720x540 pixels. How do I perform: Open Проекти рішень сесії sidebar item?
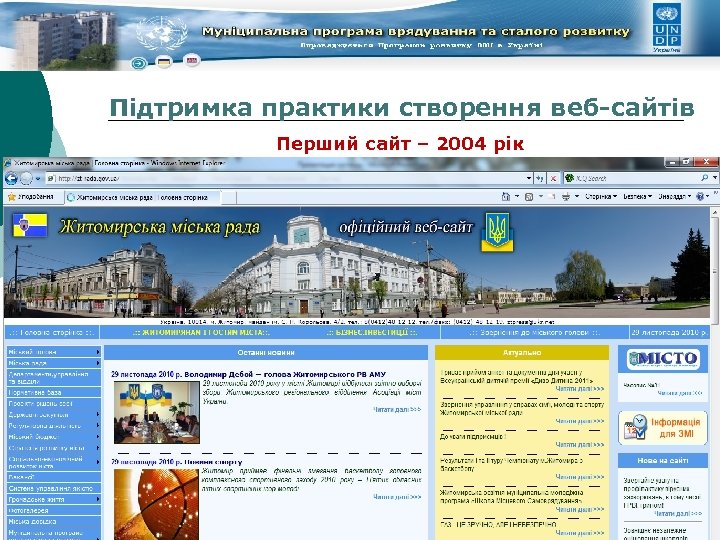[x=54, y=404]
